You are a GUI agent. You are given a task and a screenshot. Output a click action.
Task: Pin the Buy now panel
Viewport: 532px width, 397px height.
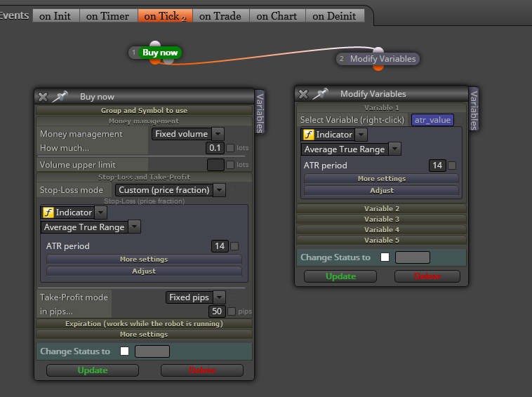click(60, 97)
